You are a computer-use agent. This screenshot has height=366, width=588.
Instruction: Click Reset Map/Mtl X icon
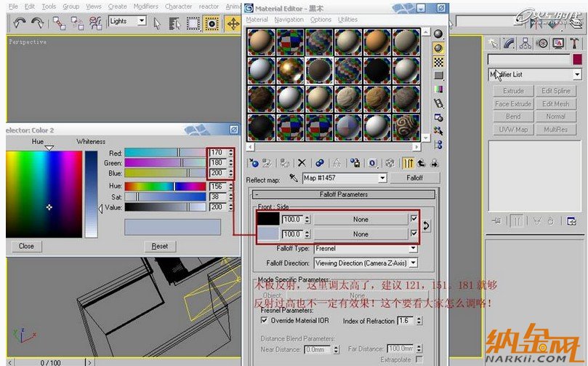[x=302, y=163]
